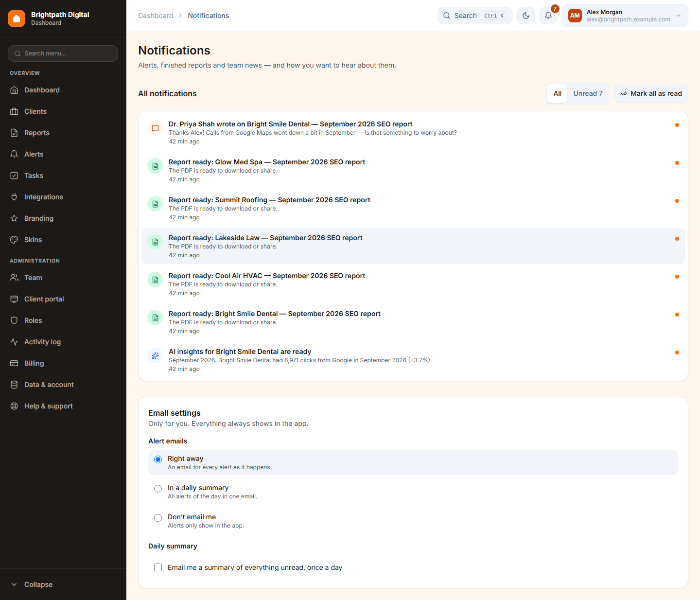Image resolution: width=700 pixels, height=600 pixels.
Task: Toggle dark mode with moon icon
Action: pos(526,16)
